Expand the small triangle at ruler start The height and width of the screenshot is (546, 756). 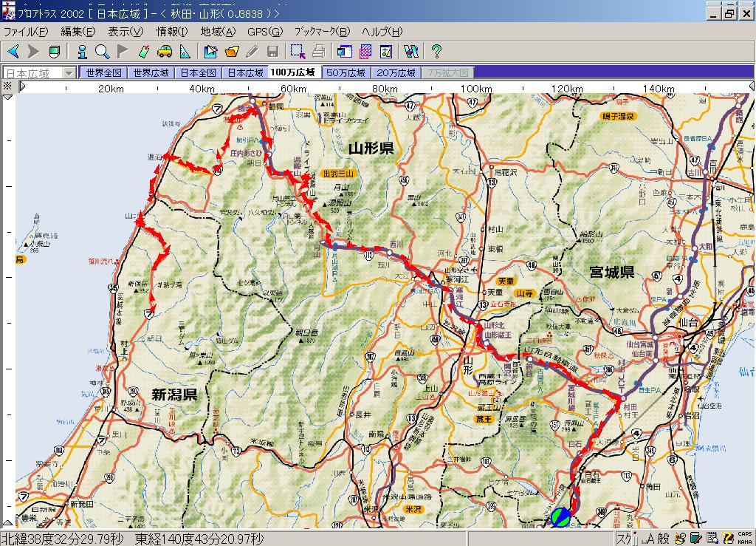22,86
